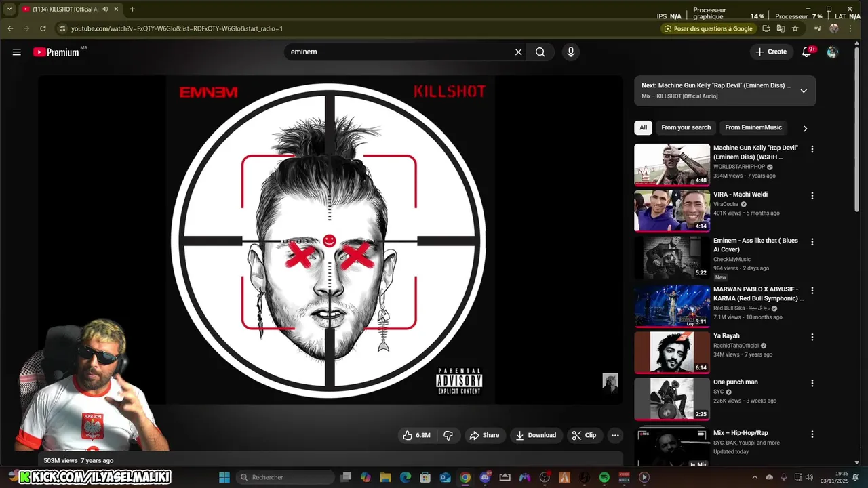Start voice search with microphone
Image resolution: width=868 pixels, height=488 pixels.
click(x=571, y=52)
